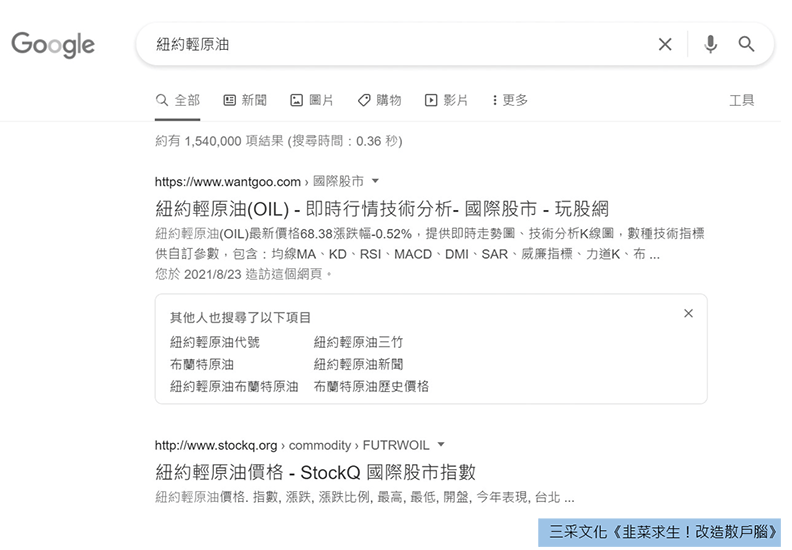Search related term 紐約輕原油三竹
The width and height of the screenshot is (792, 550).
[x=358, y=342]
